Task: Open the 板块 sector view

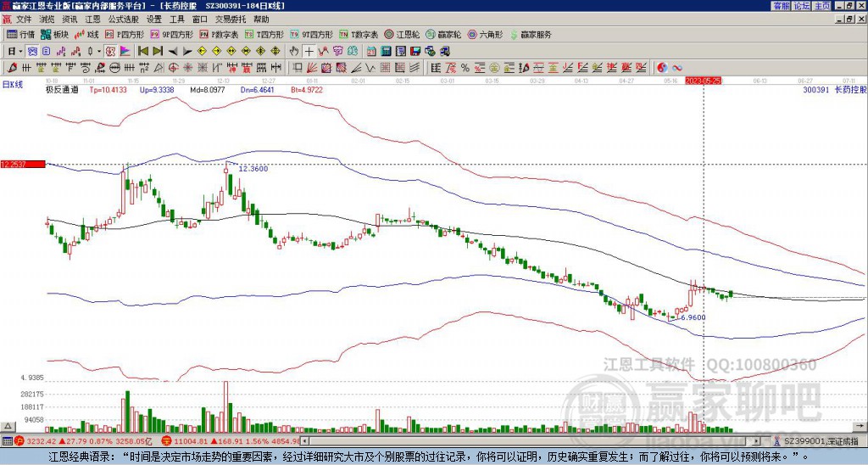Action: (54, 34)
